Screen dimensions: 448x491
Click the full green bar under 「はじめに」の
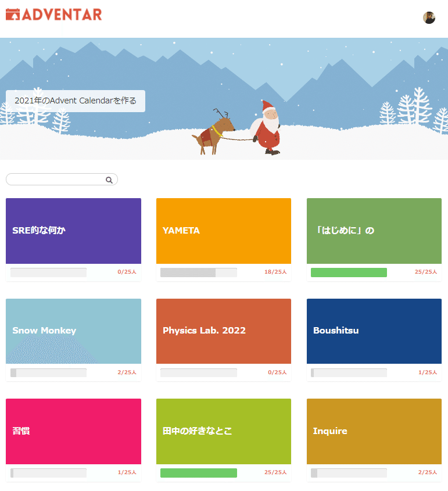click(349, 273)
